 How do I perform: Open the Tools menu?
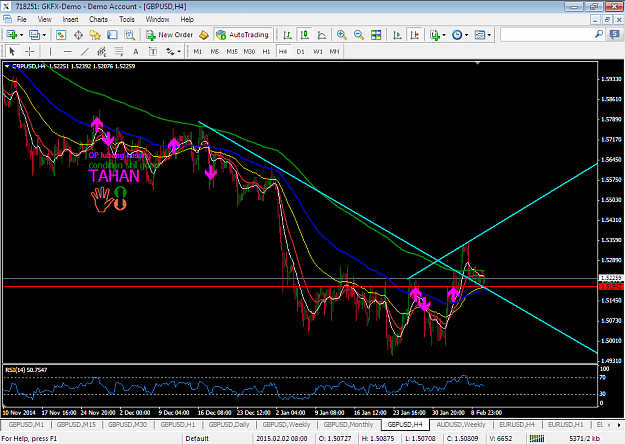coord(127,19)
